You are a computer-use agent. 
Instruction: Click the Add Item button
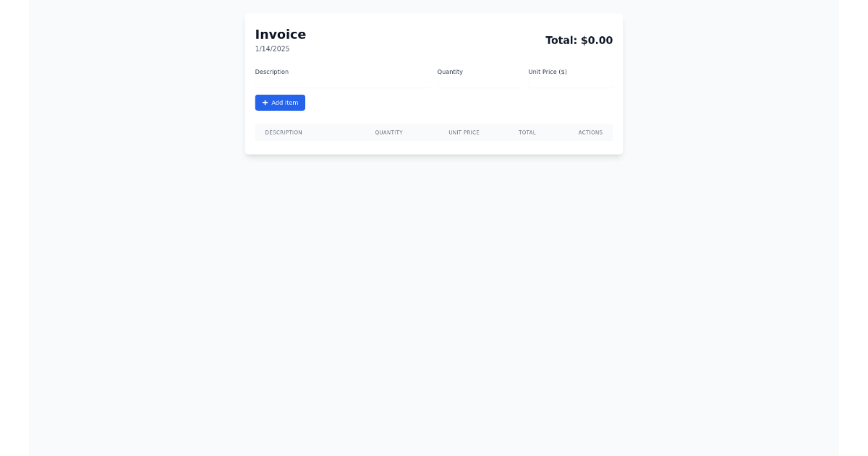coord(280,103)
